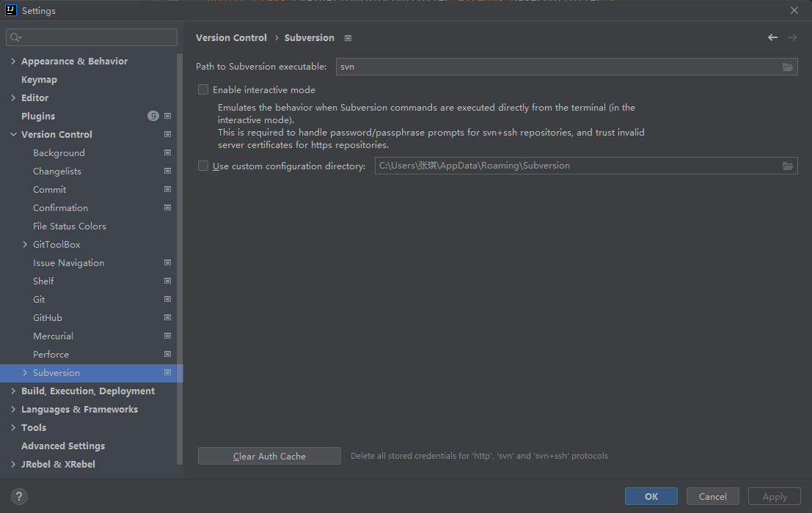Expand Appearance & Behavior section
This screenshot has height=513, width=812.
coord(13,61)
